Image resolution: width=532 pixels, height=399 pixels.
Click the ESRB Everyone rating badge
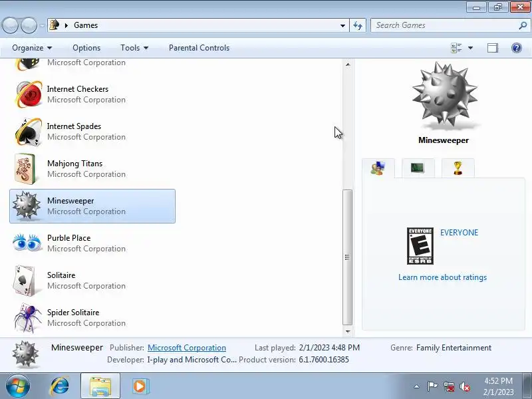[420, 246]
